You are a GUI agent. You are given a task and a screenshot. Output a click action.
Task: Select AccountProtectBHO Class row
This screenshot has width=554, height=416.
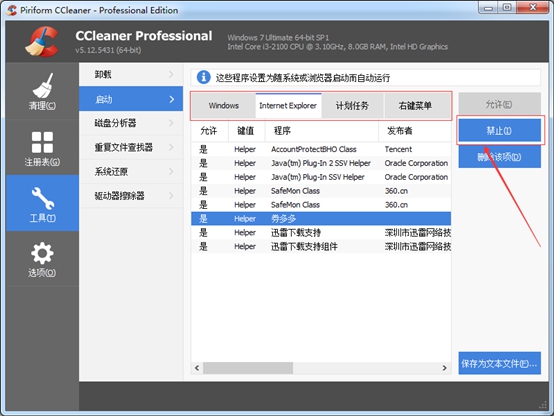tap(321, 149)
